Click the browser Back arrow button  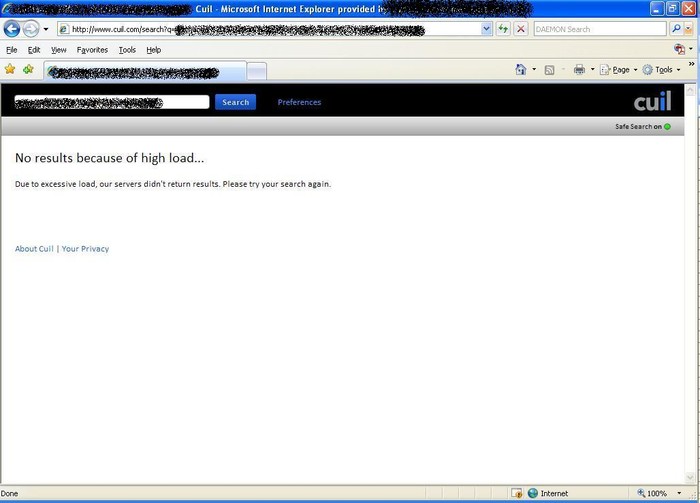point(13,29)
